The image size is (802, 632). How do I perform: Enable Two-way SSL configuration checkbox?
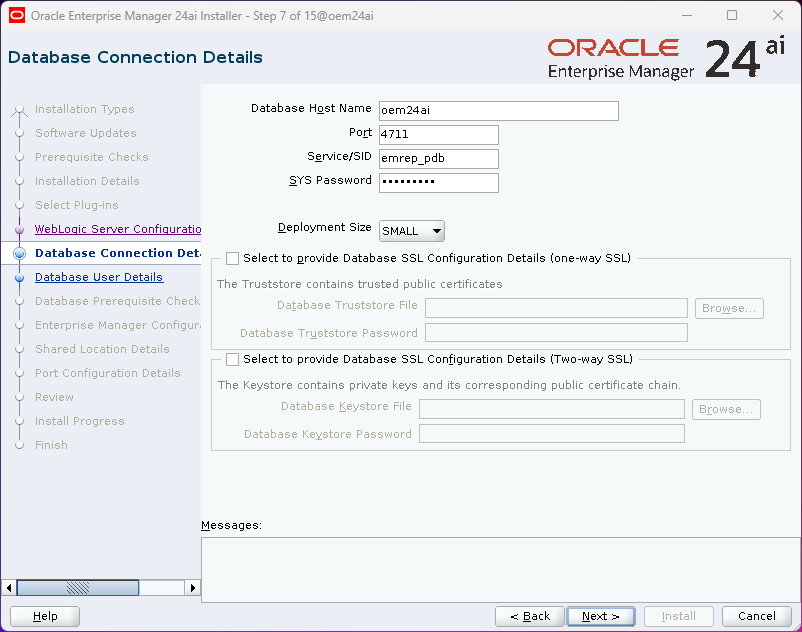coord(233,359)
